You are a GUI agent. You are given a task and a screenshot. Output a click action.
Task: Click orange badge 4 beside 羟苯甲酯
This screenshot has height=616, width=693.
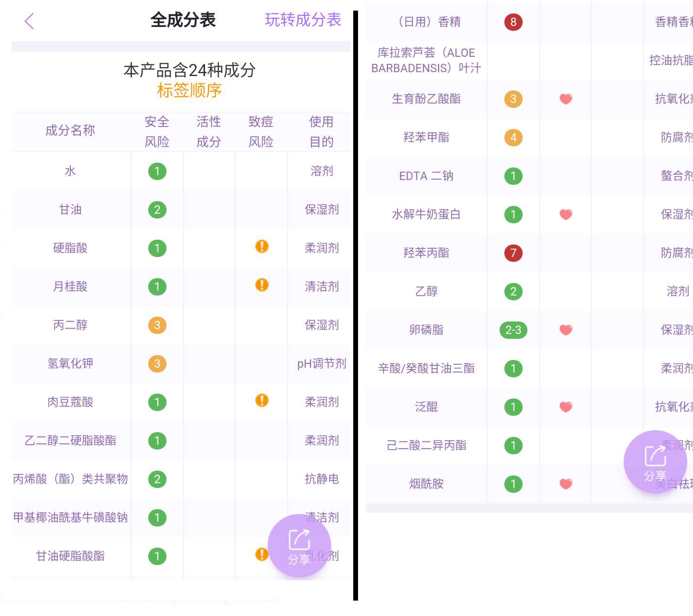(513, 137)
